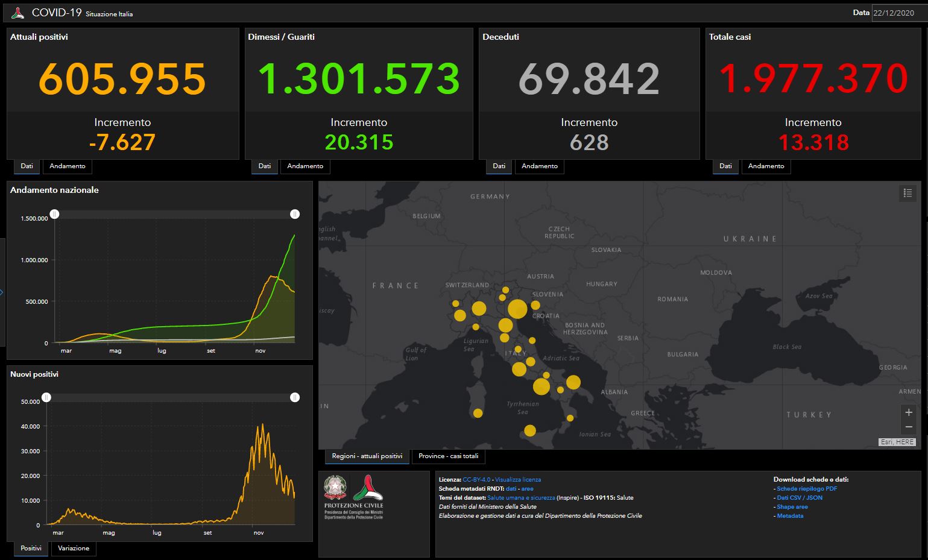
Task: Open the Shape aree download link
Action: [x=792, y=507]
